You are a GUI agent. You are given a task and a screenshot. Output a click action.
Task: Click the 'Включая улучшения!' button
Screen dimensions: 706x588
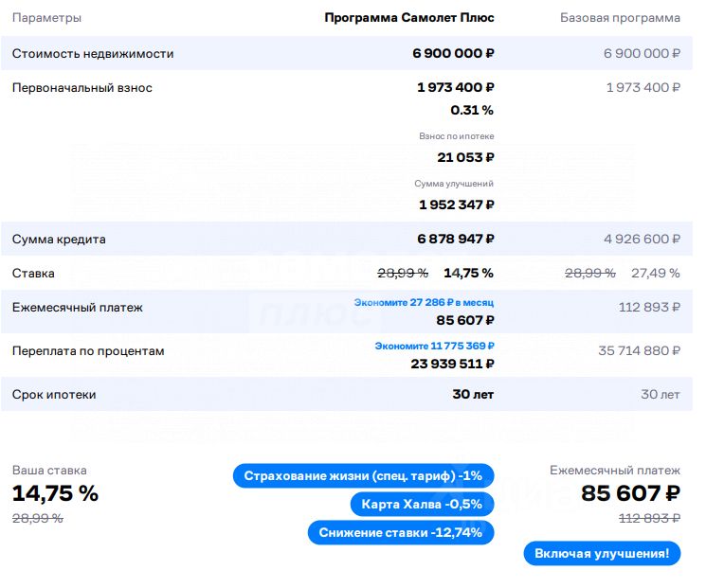click(602, 553)
